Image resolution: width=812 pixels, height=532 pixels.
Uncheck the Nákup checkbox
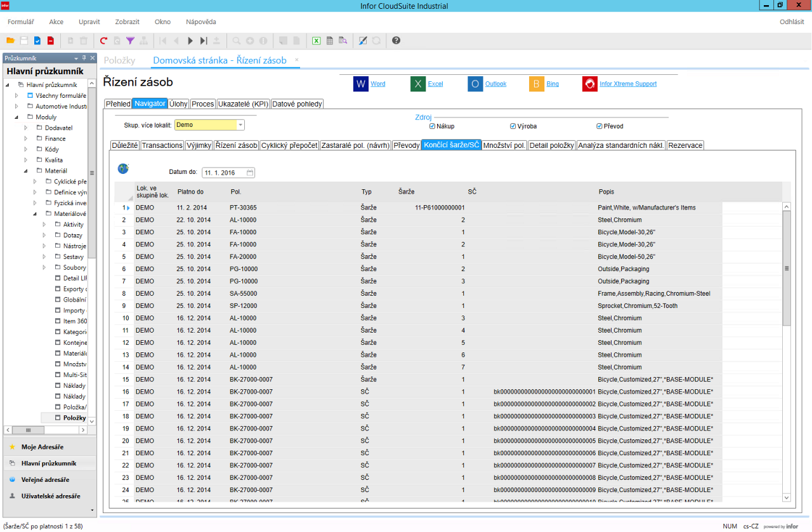(x=433, y=126)
